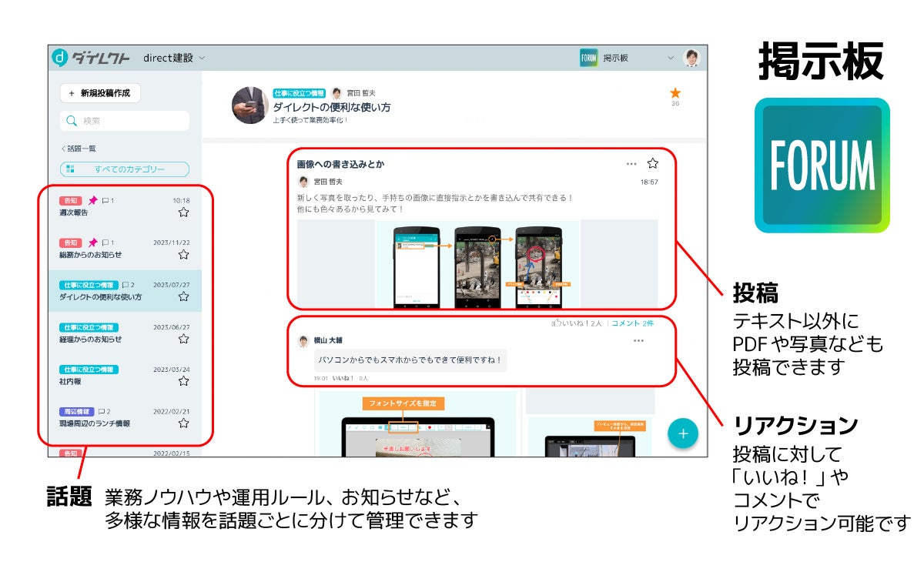Select the 告知 tag on 総務からのお知らせ
924x562 pixels.
(70, 243)
